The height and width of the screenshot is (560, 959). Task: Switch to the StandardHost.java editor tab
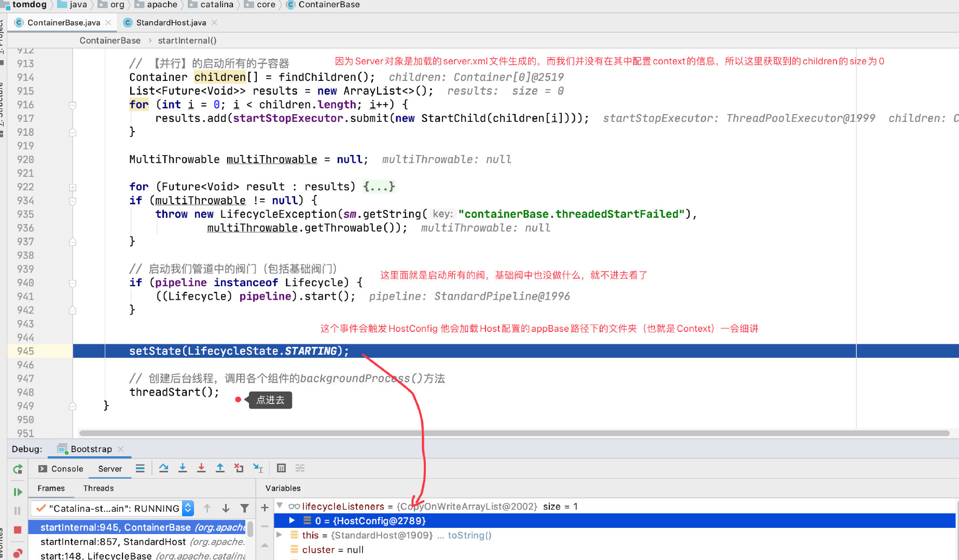coord(171,23)
